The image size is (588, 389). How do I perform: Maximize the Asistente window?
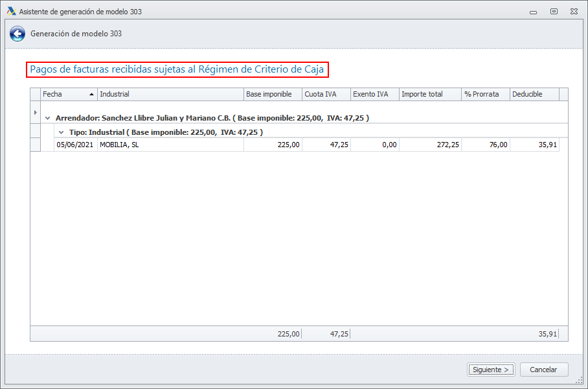pos(554,12)
